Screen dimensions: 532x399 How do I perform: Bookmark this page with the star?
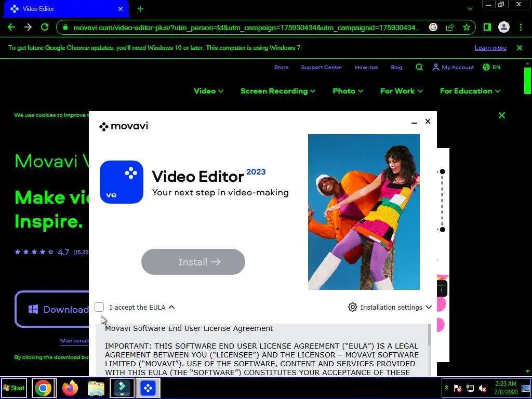pyautogui.click(x=467, y=27)
